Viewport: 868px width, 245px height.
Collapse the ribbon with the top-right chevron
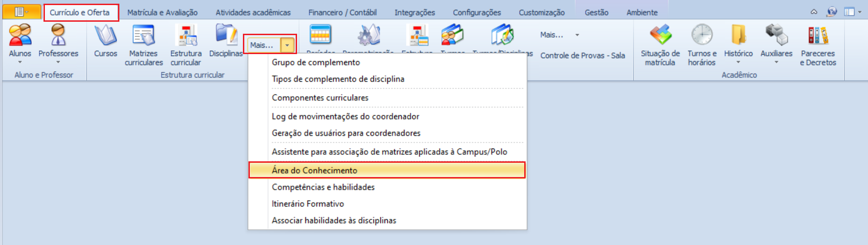(x=814, y=12)
